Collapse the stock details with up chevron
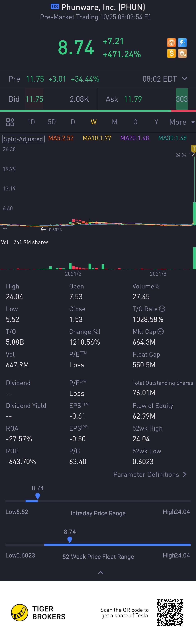 coord(101,573)
